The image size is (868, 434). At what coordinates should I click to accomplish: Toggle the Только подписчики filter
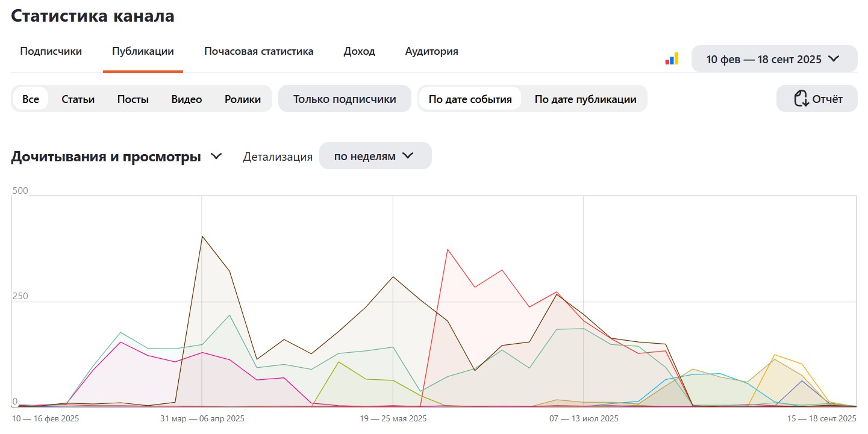[x=345, y=99]
